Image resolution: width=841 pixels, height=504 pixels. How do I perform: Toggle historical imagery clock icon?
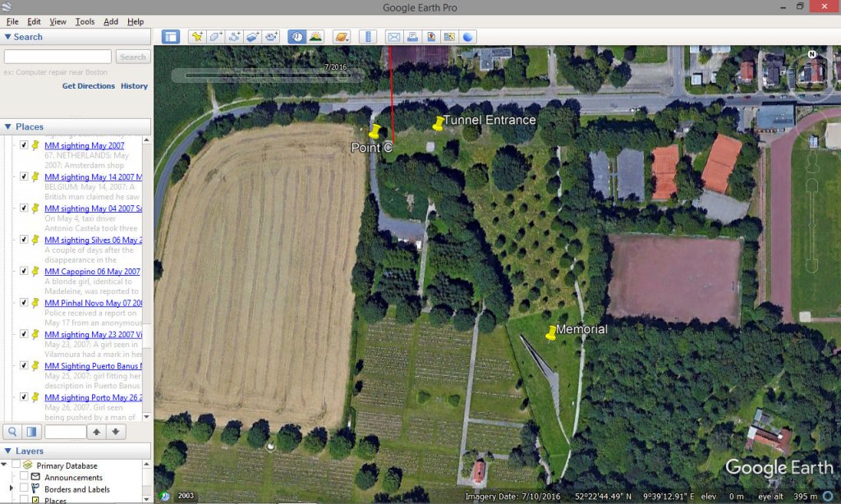(x=296, y=36)
